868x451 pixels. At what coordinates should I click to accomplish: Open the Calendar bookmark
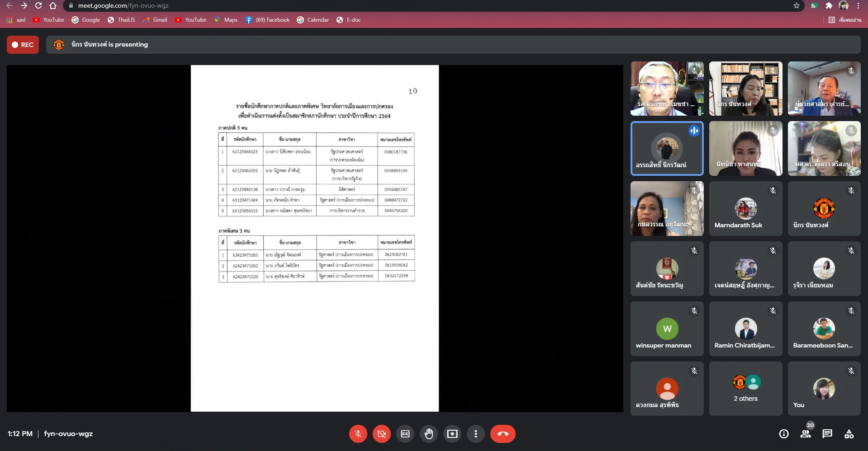pyautogui.click(x=313, y=20)
